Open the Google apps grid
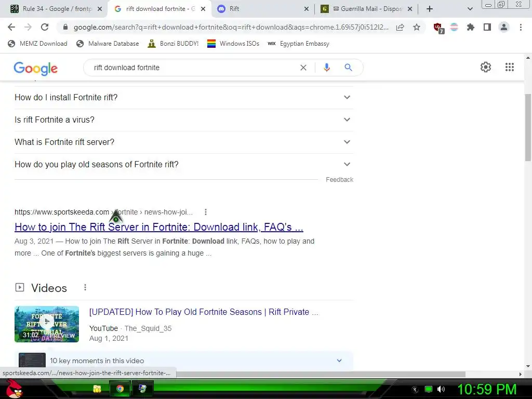This screenshot has height=399, width=532. (x=509, y=67)
